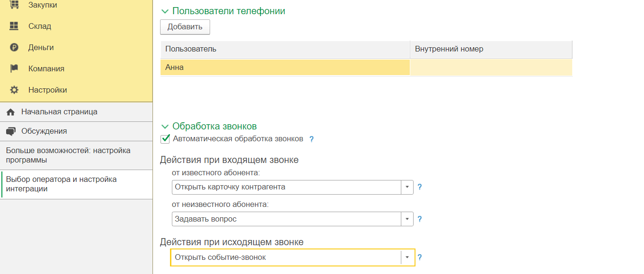Open help for Автоматическая обработка звонков
This screenshot has width=644, height=274.
click(x=311, y=139)
